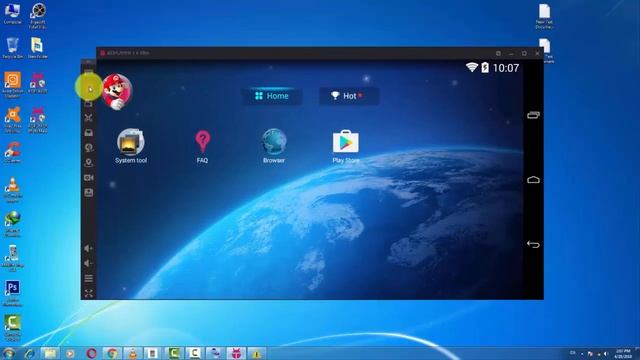Launch the Browser app in emulator

tap(274, 146)
